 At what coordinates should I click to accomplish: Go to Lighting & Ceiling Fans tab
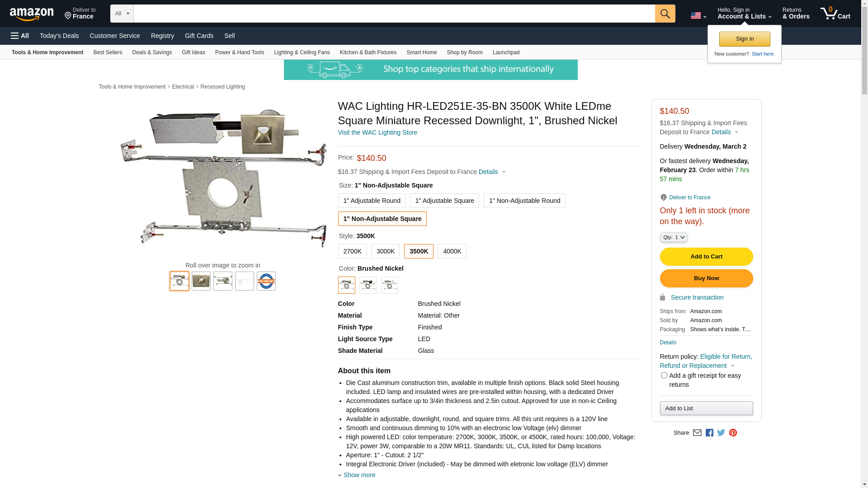point(302,52)
